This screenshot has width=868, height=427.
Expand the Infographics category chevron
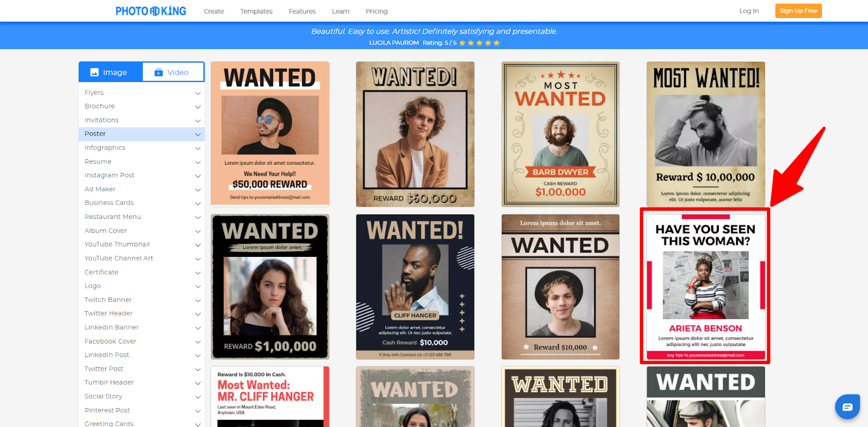click(x=198, y=148)
